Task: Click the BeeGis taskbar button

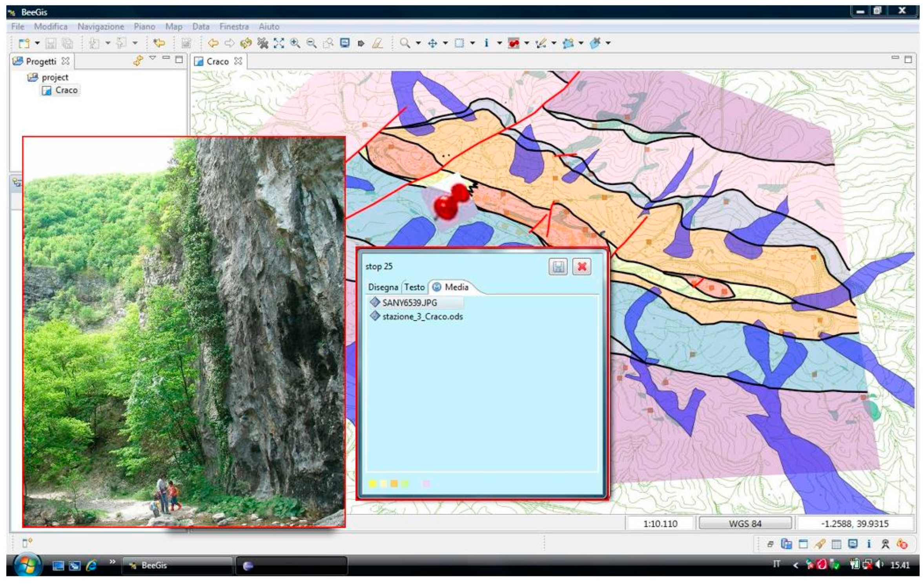Action: [177, 565]
